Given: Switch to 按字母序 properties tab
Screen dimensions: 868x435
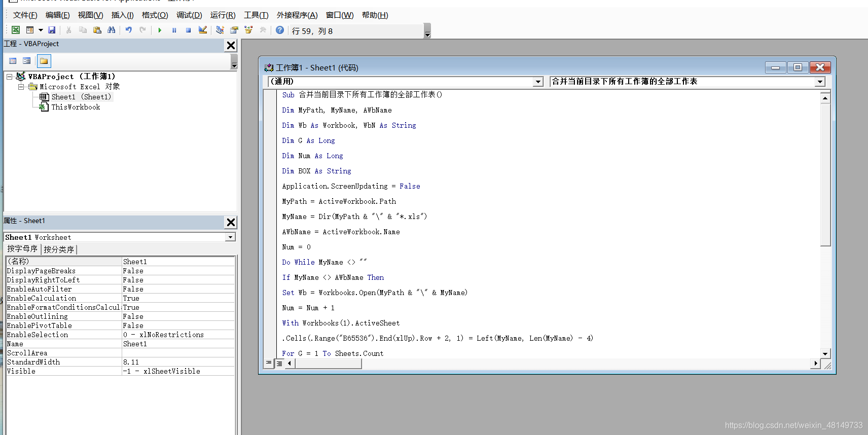Looking at the screenshot, I should click(x=22, y=249).
